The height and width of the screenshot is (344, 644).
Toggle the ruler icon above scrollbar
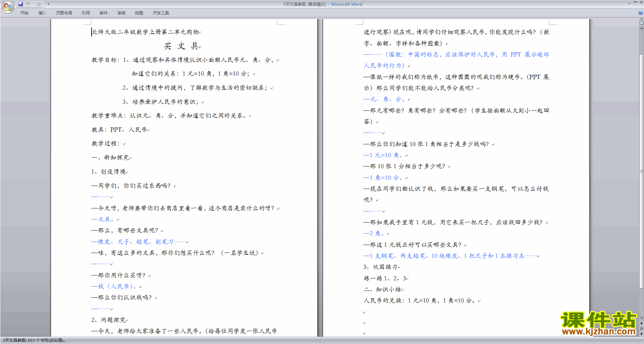pyautogui.click(x=641, y=23)
